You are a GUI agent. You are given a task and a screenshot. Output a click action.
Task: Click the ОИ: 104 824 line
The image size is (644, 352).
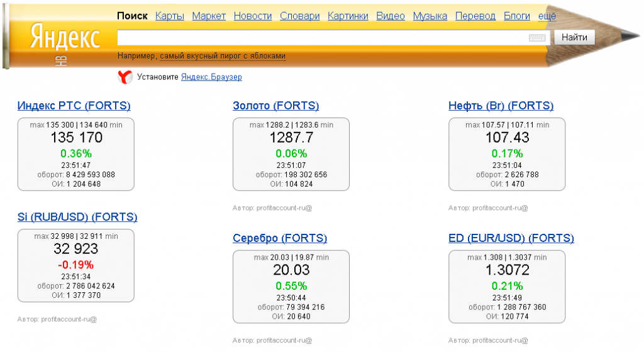click(291, 184)
